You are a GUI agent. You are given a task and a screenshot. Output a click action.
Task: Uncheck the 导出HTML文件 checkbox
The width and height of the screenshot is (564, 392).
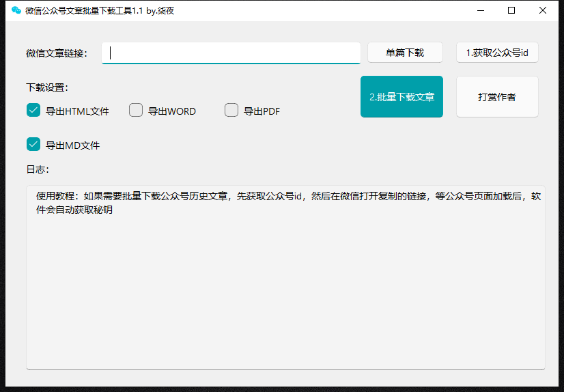coord(33,110)
